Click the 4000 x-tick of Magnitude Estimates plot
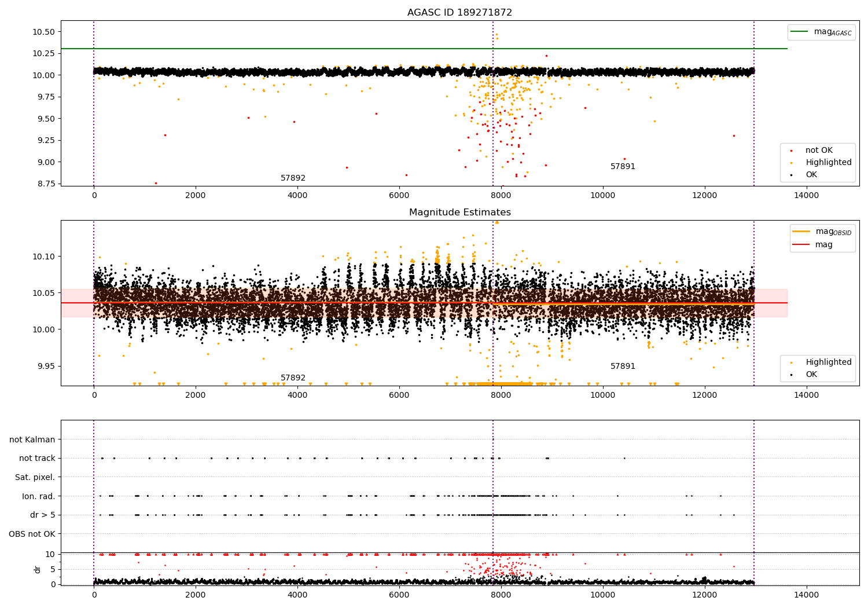This screenshot has width=868, height=608. [297, 395]
